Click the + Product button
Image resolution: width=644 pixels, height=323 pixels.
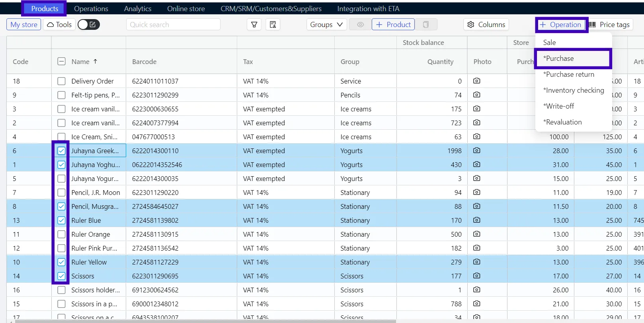[x=393, y=25]
